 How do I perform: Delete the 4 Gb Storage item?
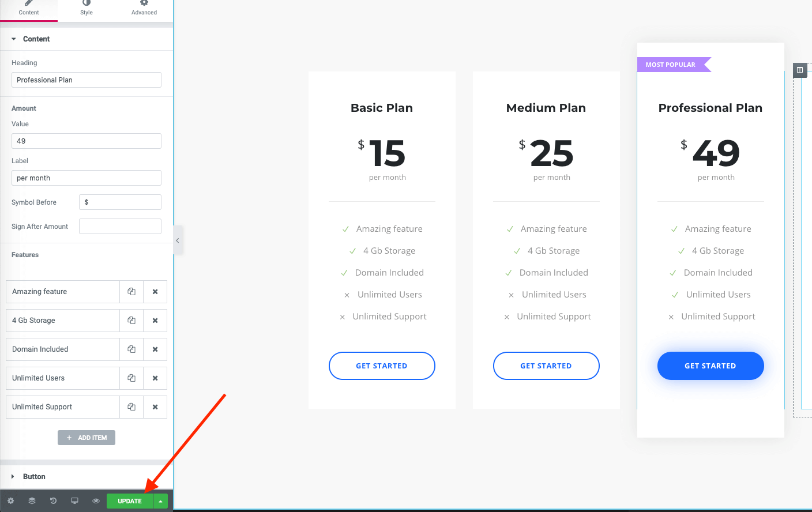pos(155,321)
